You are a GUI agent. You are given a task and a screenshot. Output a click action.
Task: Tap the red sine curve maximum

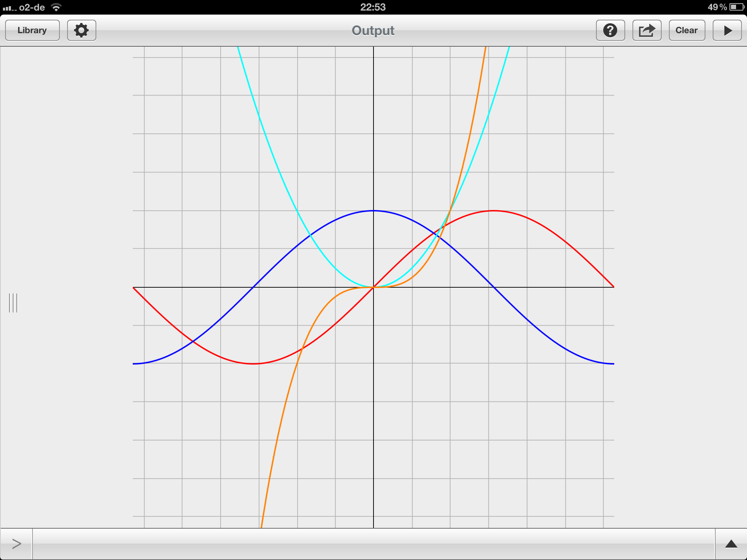(x=494, y=211)
